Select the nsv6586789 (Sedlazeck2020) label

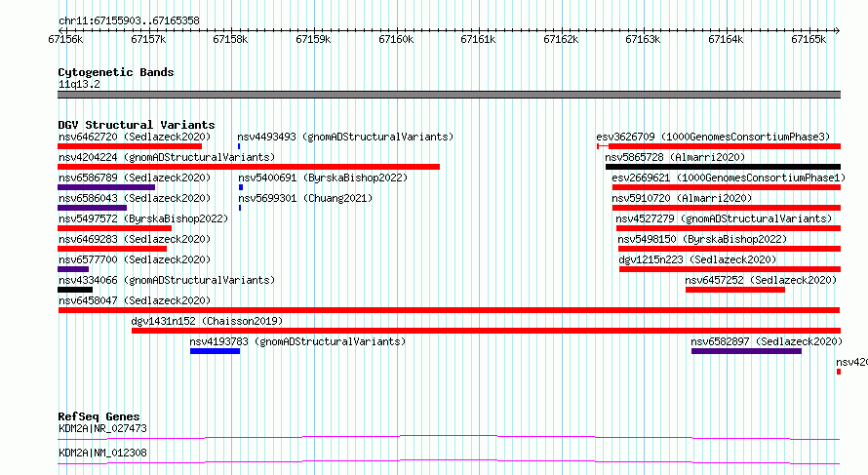pos(135,178)
